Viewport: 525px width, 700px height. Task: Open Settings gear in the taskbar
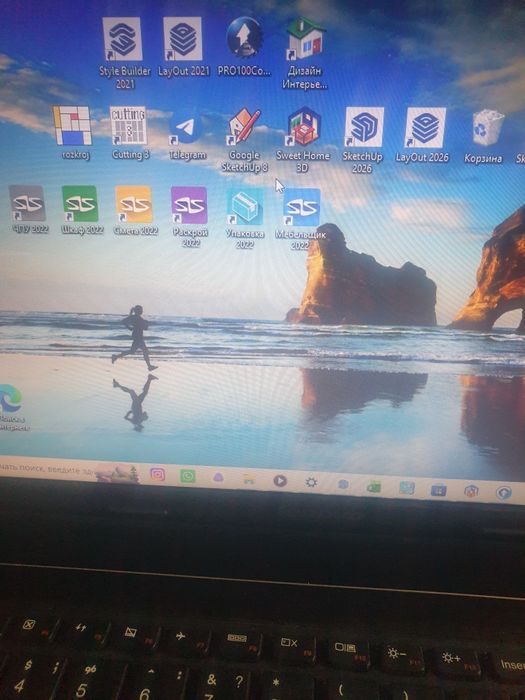pyautogui.click(x=311, y=482)
